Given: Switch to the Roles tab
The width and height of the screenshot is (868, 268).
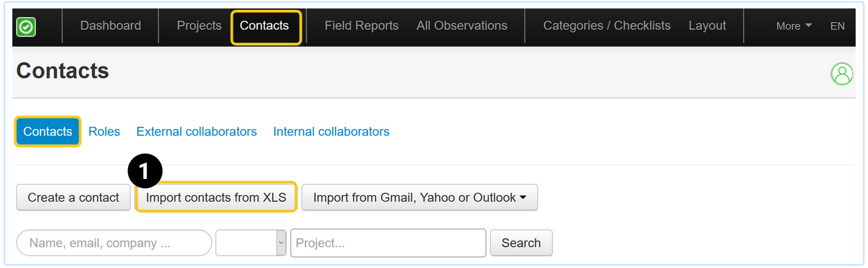Looking at the screenshot, I should click(104, 131).
